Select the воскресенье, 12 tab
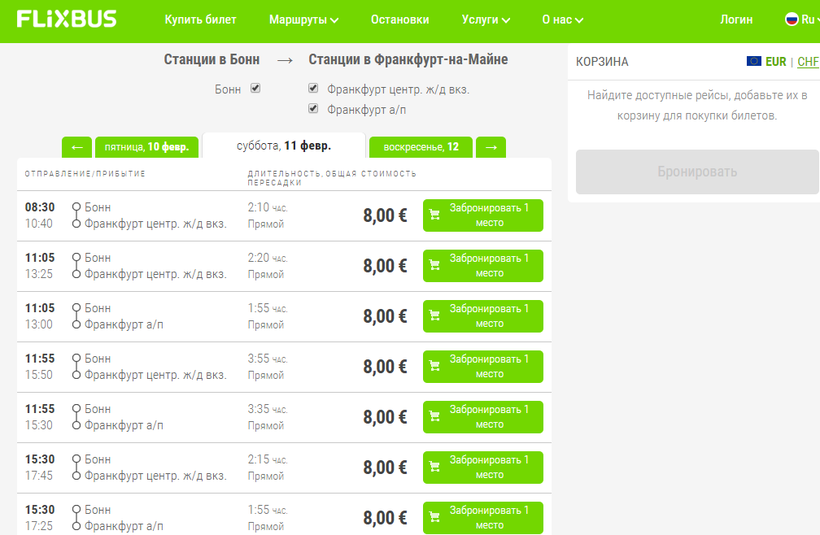Image resolution: width=820 pixels, height=535 pixels. point(420,147)
